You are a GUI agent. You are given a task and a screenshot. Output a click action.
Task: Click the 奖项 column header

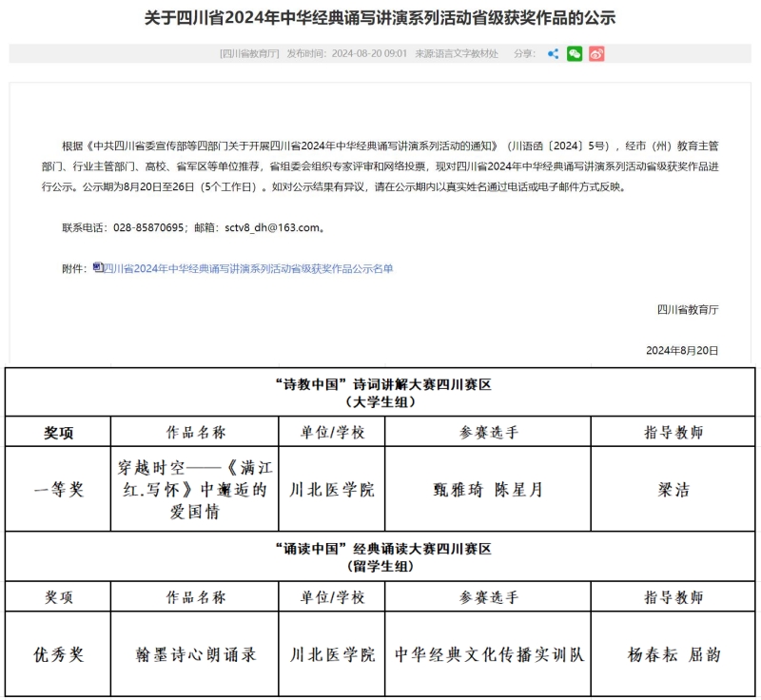click(x=57, y=429)
